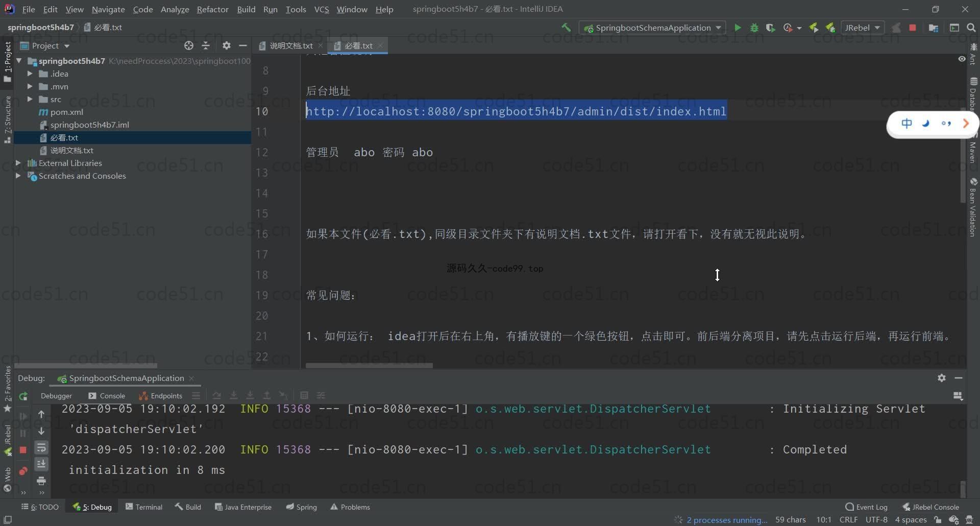Image resolution: width=980 pixels, height=526 pixels.
Task: Change the CRLF line separator in the status bar
Action: [848, 520]
